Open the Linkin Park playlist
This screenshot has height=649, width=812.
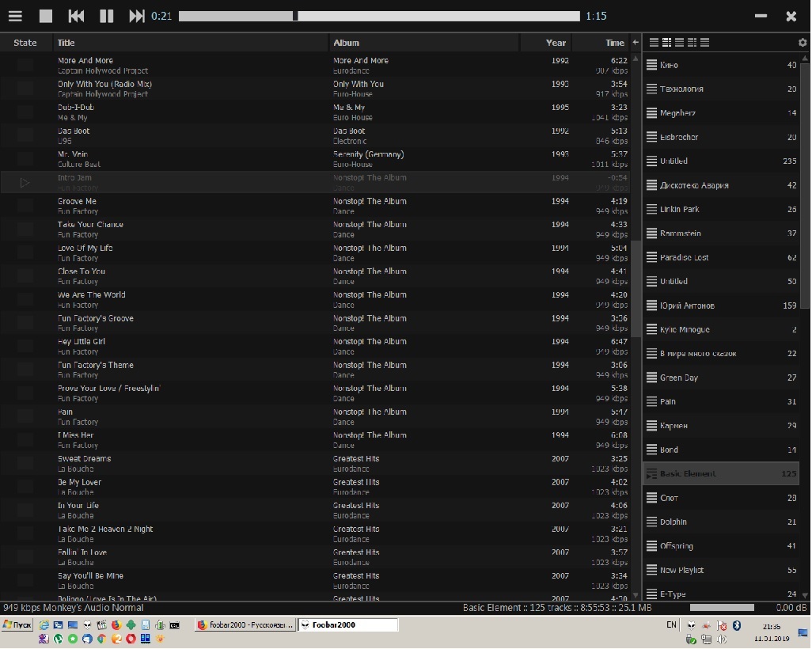pos(721,209)
